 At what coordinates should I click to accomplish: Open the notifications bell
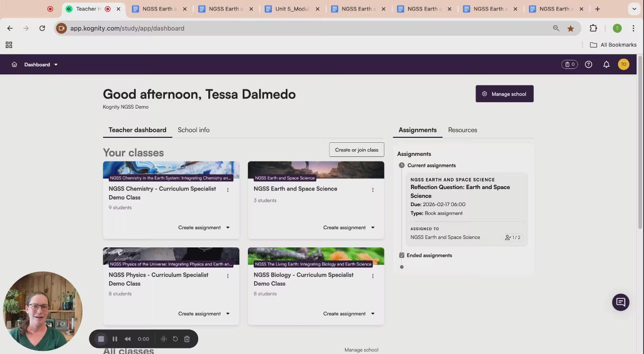click(x=606, y=64)
